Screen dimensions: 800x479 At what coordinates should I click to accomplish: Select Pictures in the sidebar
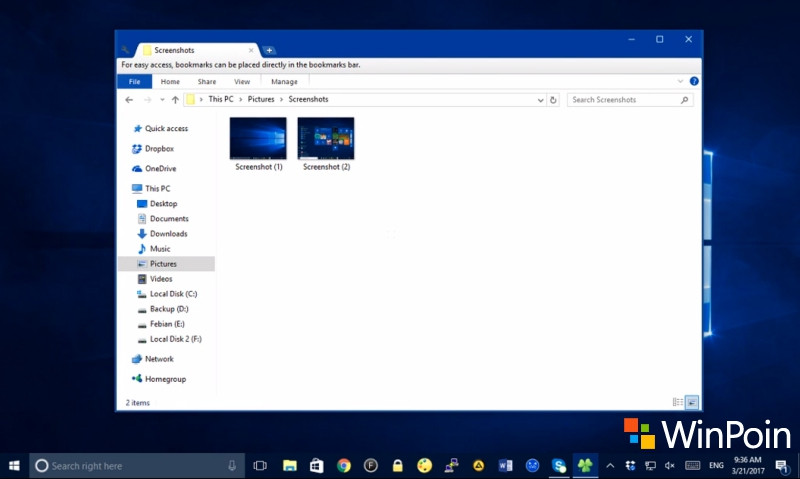[166, 264]
